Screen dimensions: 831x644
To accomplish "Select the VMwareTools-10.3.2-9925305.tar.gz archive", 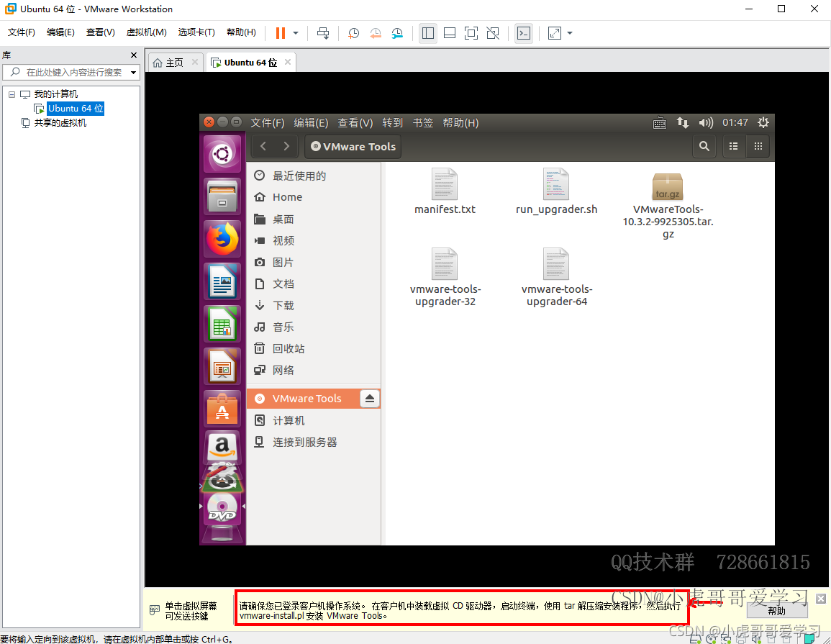I will tap(668, 207).
